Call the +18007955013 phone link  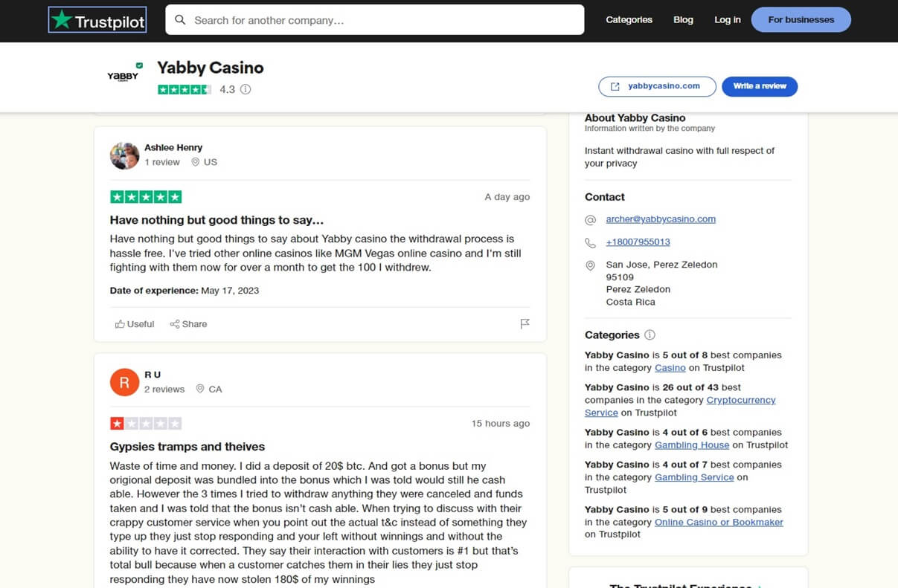[x=638, y=242]
